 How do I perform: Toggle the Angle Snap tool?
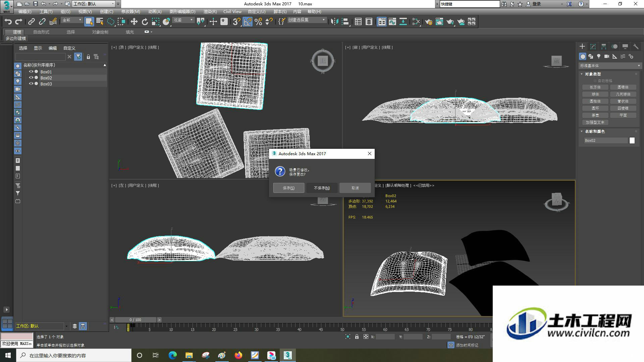click(x=248, y=22)
